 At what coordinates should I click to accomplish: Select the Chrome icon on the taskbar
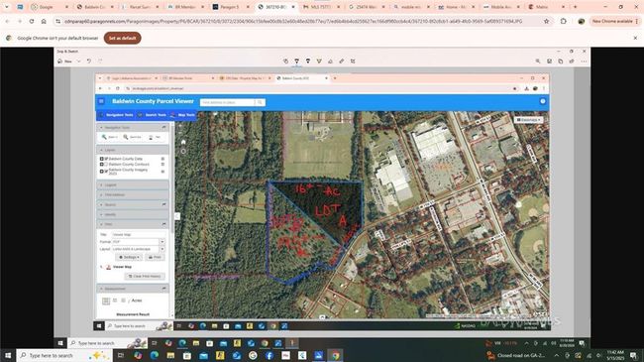tap(335, 355)
